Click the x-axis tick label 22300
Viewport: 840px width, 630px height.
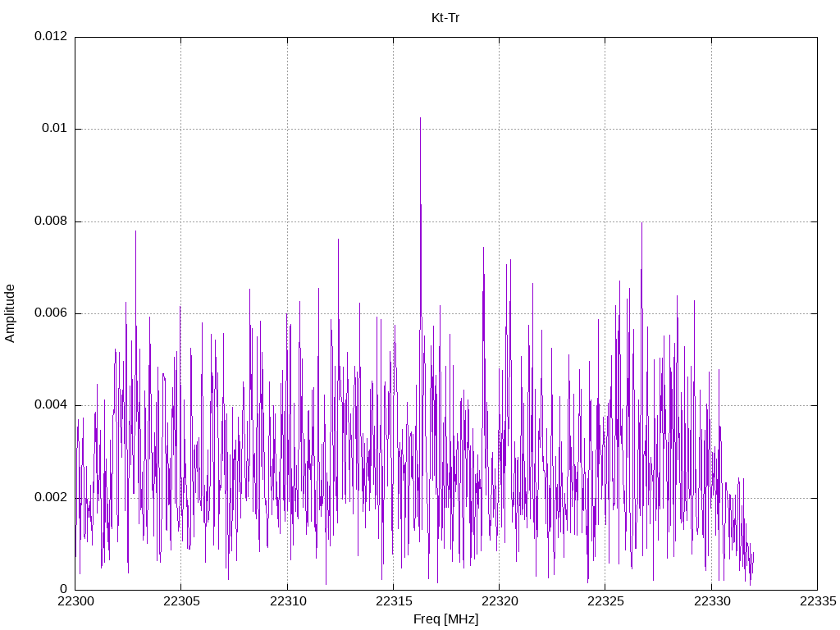(75, 601)
